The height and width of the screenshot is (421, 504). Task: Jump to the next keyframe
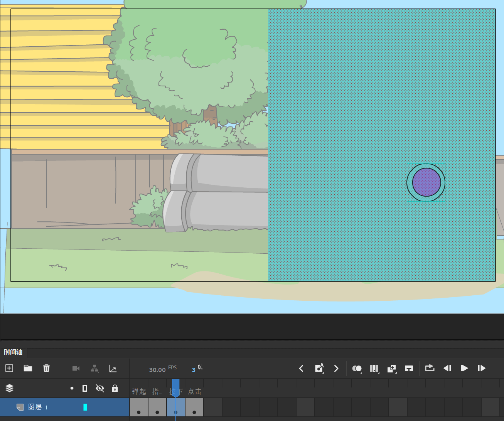coord(336,369)
